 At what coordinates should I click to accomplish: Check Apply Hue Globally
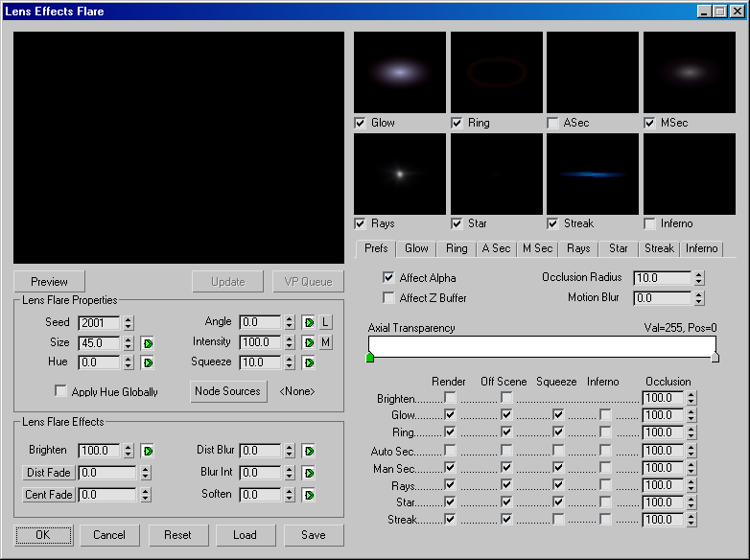(60, 390)
